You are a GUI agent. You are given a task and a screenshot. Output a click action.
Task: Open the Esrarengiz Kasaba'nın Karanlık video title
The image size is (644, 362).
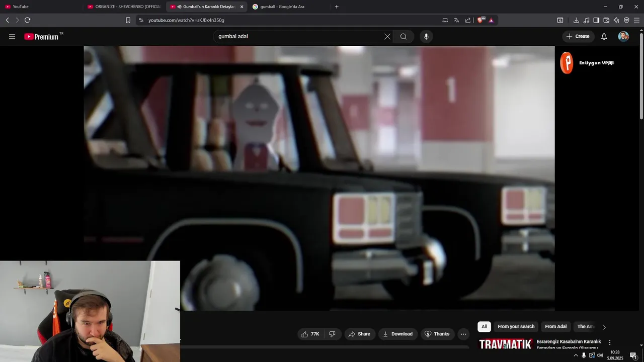coord(569,344)
